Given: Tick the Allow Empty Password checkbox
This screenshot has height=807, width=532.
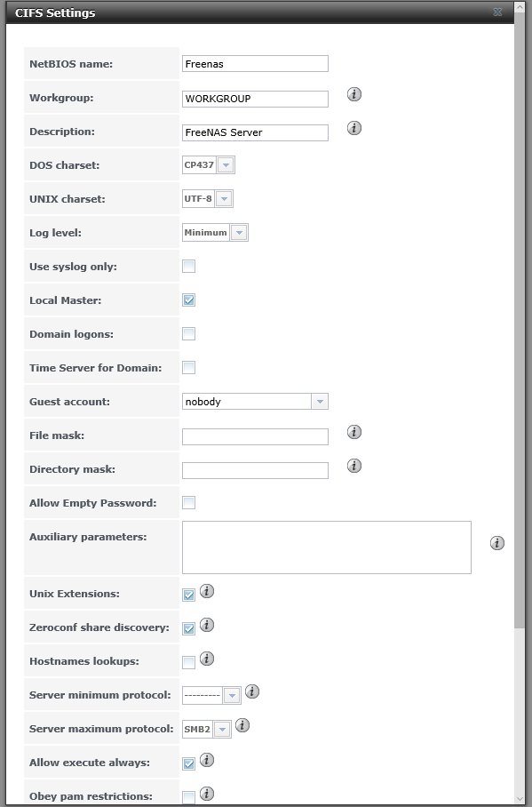Looking at the screenshot, I should coord(189,502).
